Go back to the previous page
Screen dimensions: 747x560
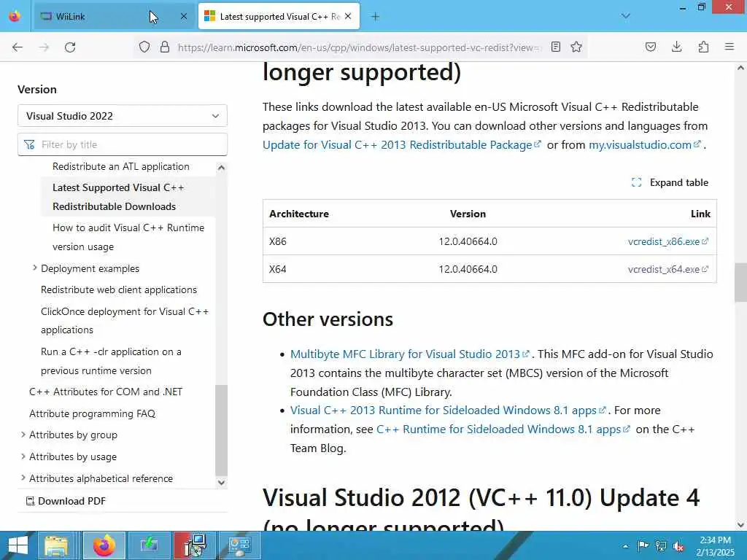pos(18,47)
